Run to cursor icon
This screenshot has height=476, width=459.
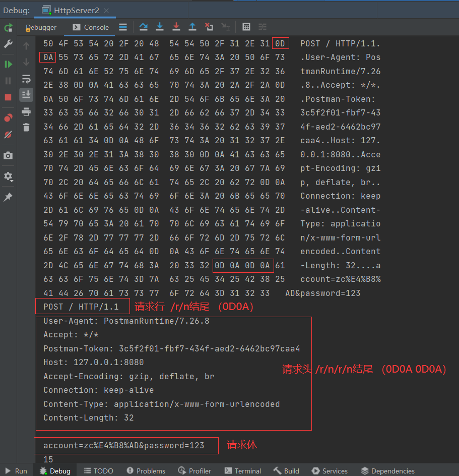[225, 27]
